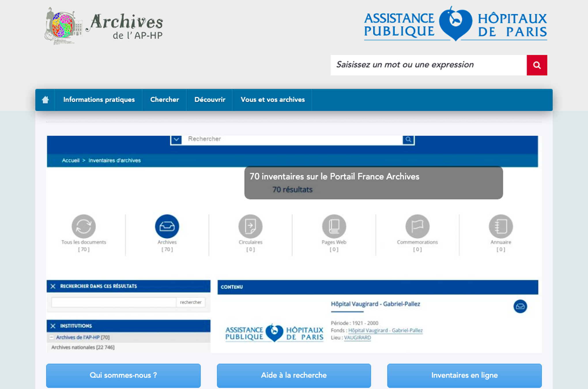This screenshot has height=389, width=588.
Task: Click the Aide à la recherche button
Action: tap(294, 375)
